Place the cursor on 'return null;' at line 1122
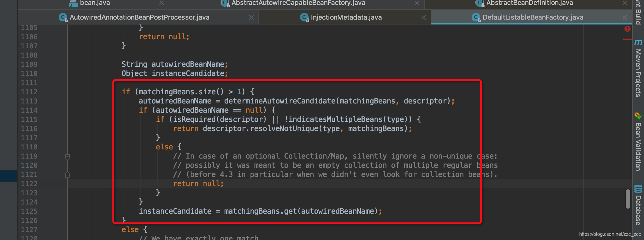The image size is (644, 240). (199, 184)
